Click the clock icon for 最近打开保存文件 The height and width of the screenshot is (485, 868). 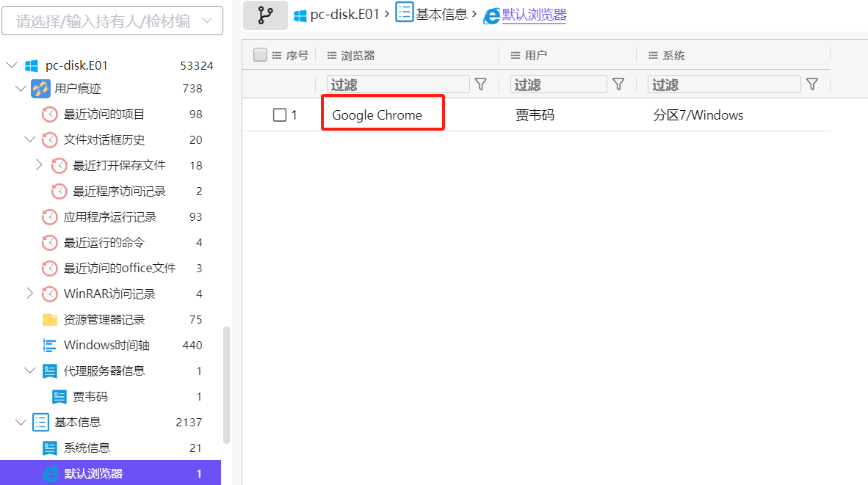59,165
